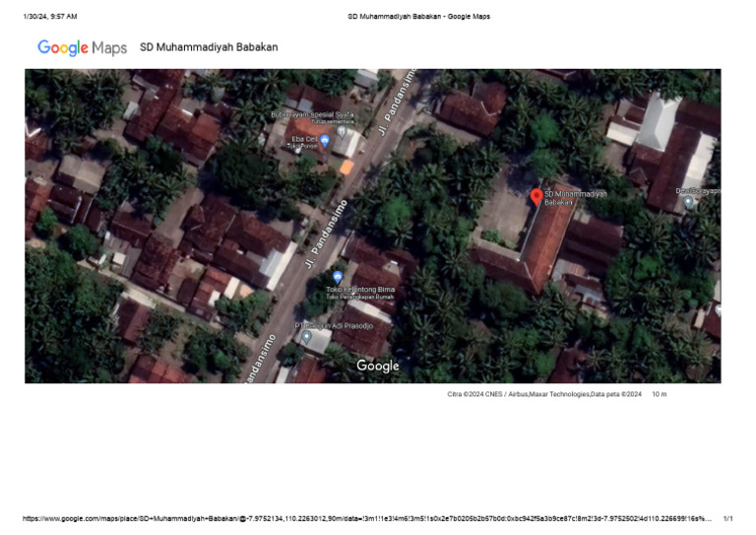
Task: Click the 1/1 page number
Action: (727, 518)
